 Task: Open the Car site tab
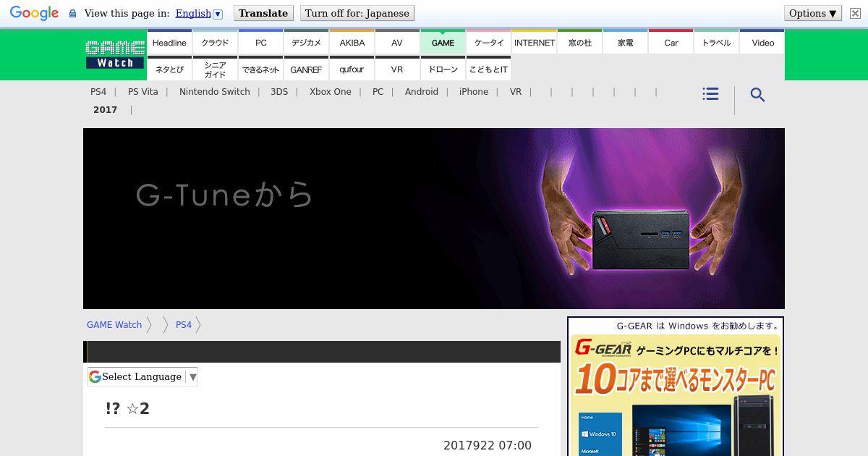[x=671, y=43]
